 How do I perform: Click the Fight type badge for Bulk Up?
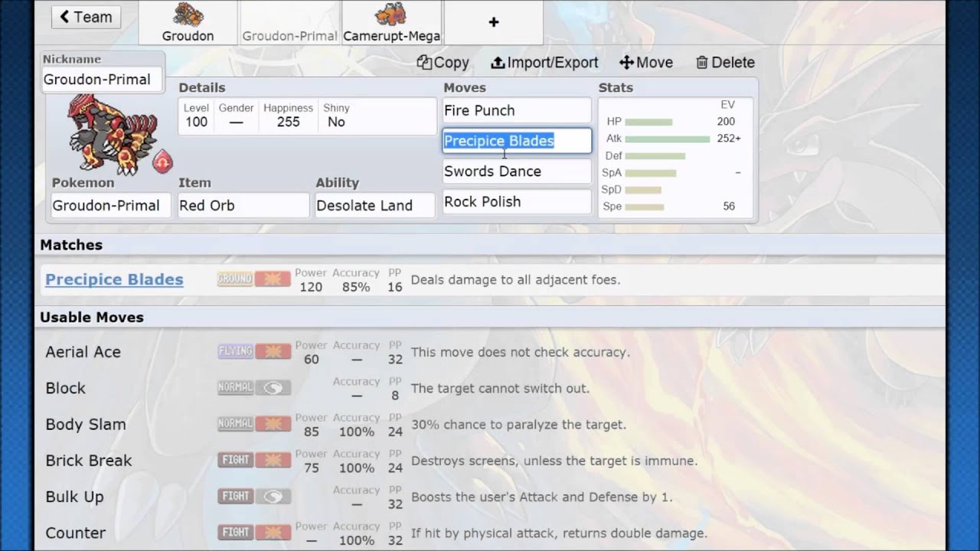(x=235, y=497)
